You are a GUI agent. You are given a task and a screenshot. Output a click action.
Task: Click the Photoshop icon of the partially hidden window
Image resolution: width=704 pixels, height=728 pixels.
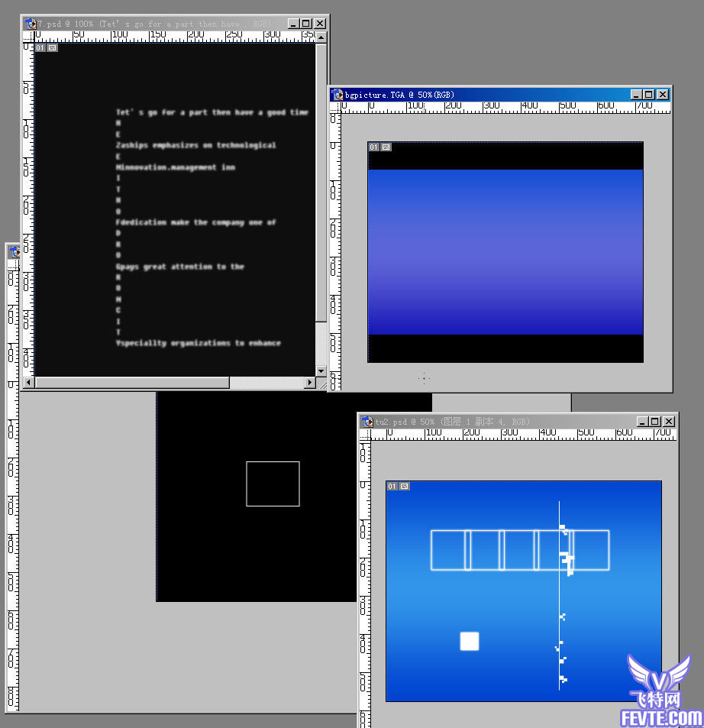15,251
